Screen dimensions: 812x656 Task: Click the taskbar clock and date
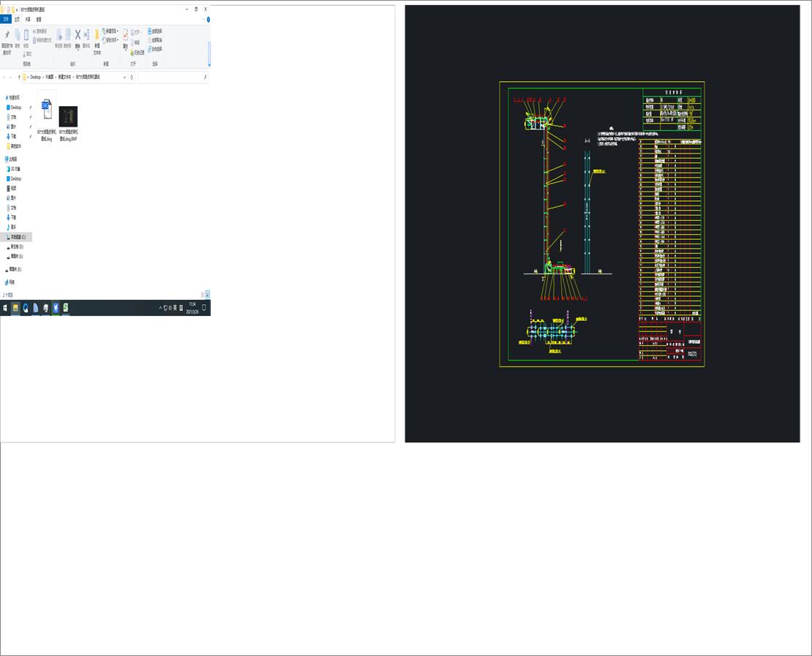[x=192, y=308]
